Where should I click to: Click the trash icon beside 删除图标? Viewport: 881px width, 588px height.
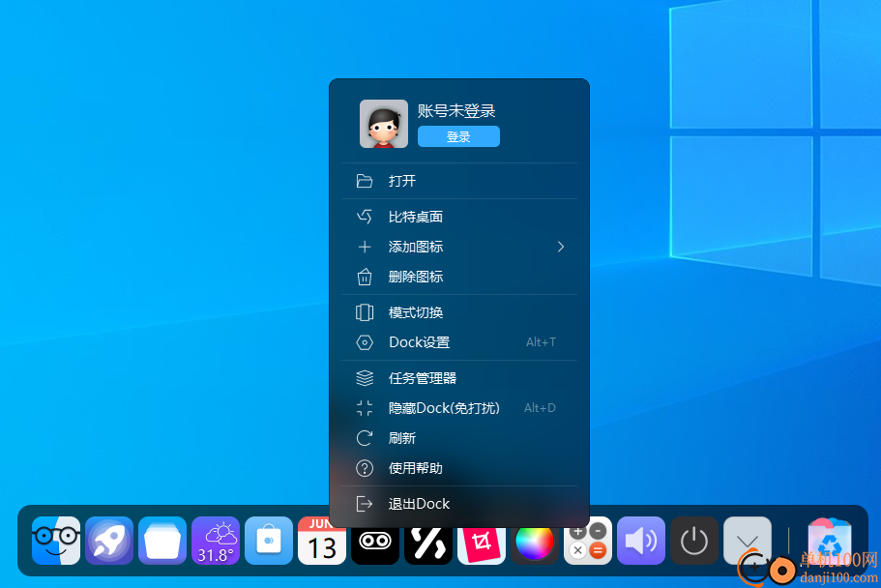click(x=365, y=277)
